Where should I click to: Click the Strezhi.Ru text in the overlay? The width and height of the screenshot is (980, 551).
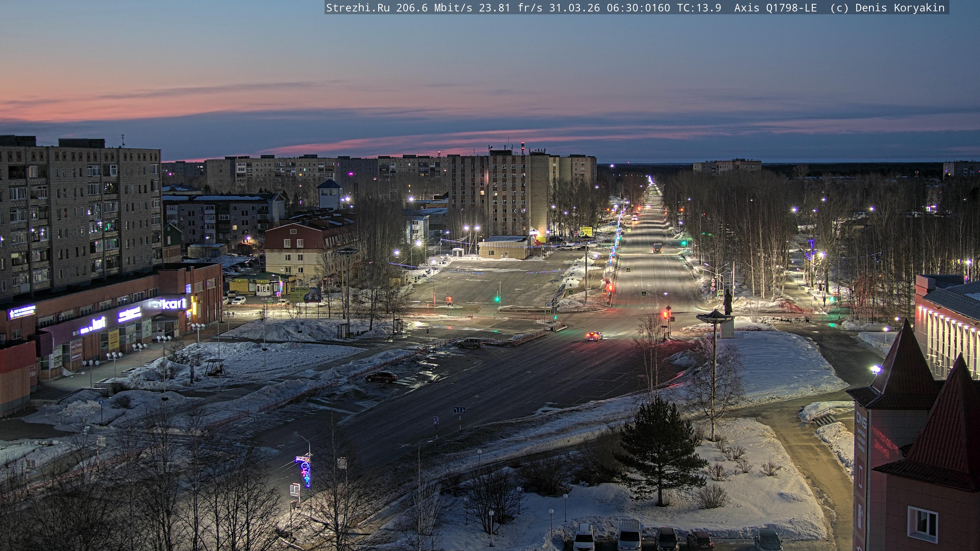358,8
